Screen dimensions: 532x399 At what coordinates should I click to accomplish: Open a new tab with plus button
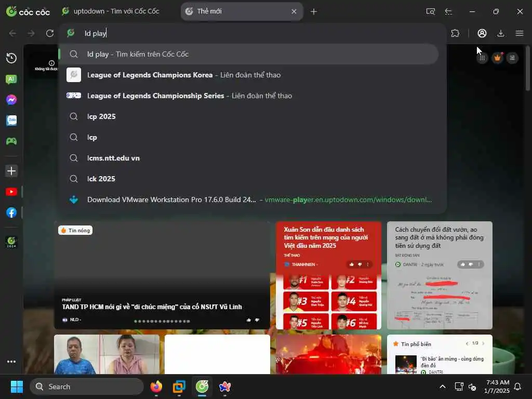314,11
